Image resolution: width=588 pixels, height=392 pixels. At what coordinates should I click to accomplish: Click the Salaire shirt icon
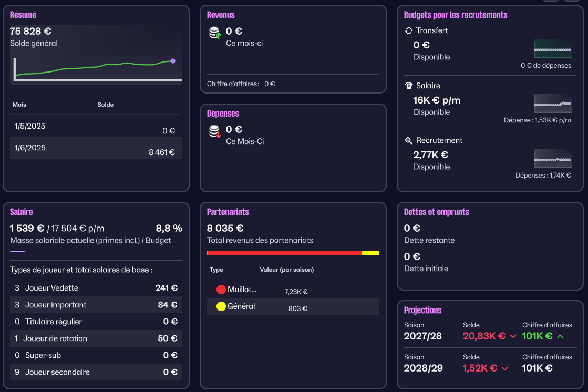click(409, 86)
